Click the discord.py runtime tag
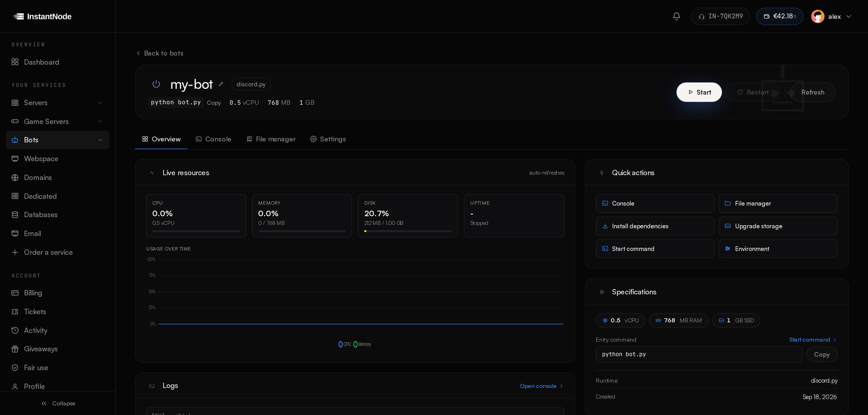The width and height of the screenshot is (868, 415). point(251,84)
